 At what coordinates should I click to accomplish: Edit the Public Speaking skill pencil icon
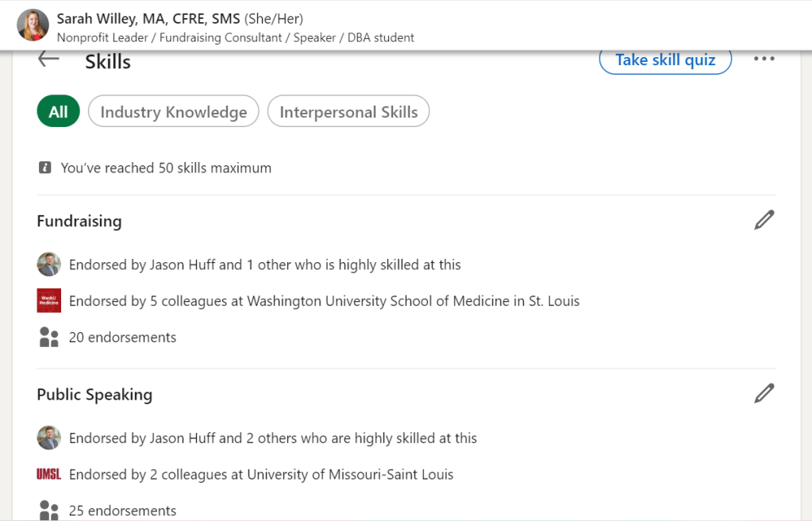coord(764,394)
